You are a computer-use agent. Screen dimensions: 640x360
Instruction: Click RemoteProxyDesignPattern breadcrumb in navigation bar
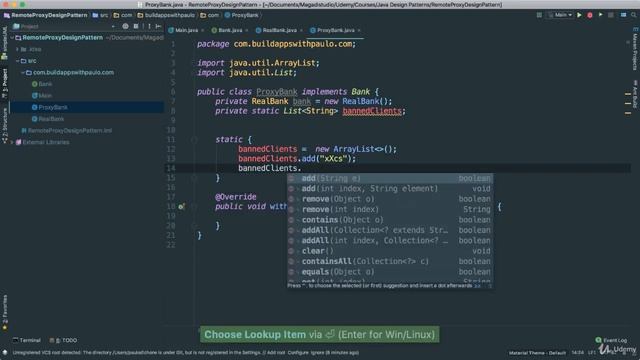pos(45,15)
